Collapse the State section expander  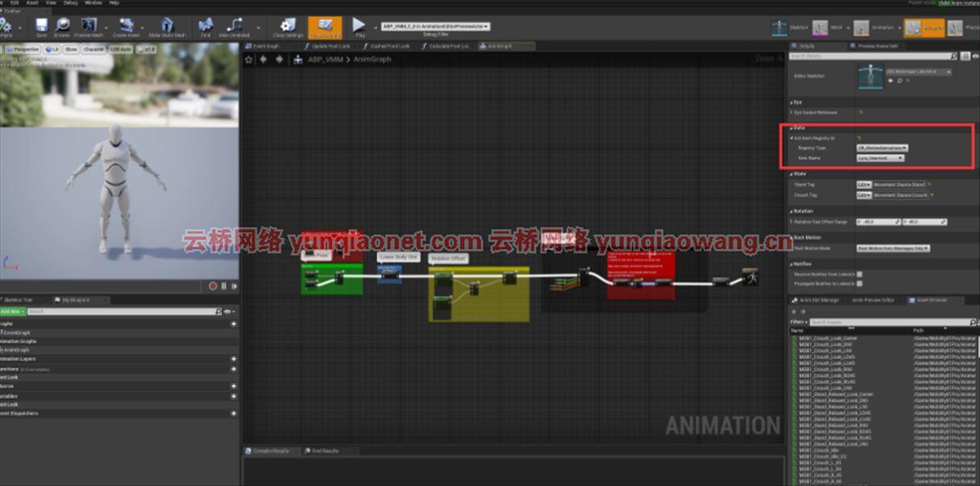coord(792,173)
